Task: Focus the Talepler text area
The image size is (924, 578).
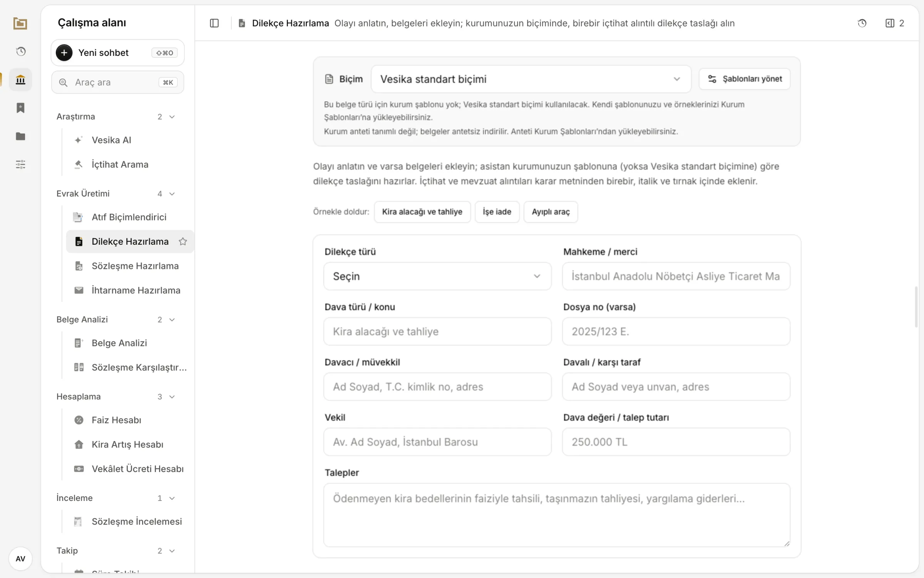Action: [x=557, y=515]
